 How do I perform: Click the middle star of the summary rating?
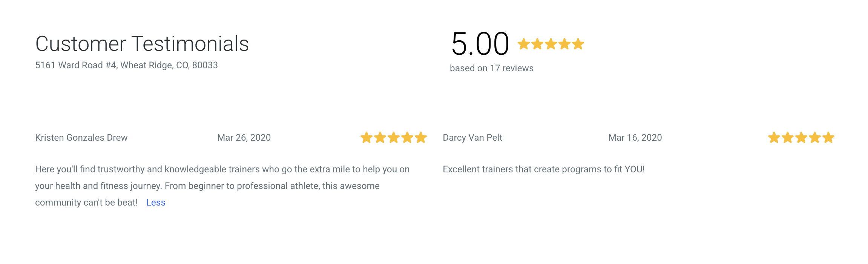pyautogui.click(x=552, y=44)
